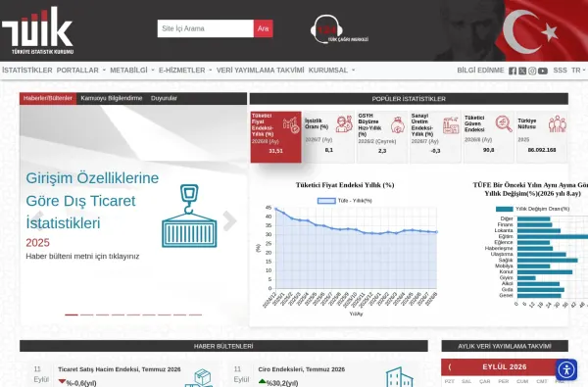Screen dimensions: 588x387
Task: Select the GSYH Büyüme Hızı statistic card
Action: click(382, 137)
